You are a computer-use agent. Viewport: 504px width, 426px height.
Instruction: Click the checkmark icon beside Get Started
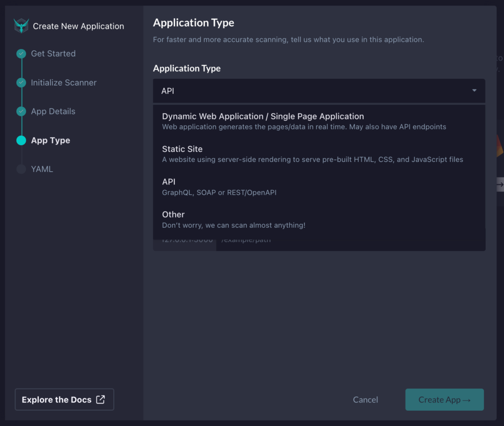21,54
